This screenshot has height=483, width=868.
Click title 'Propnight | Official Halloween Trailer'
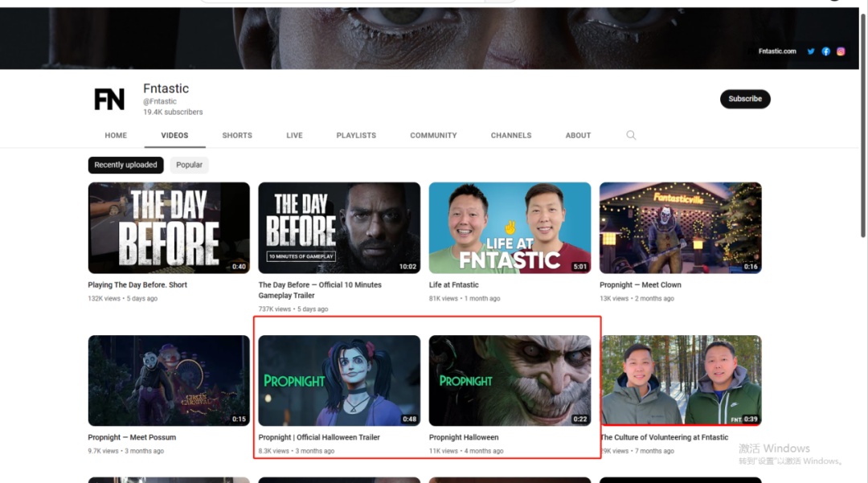[x=319, y=438]
